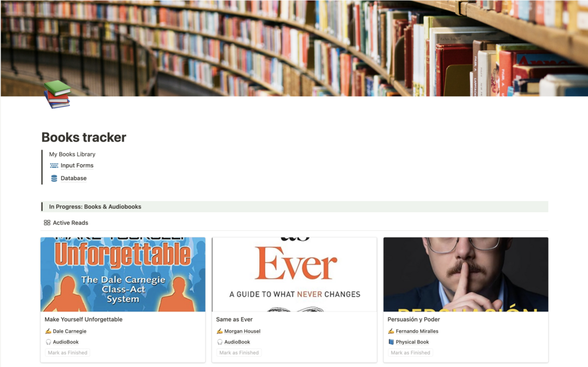Click the blue book icon on Persuasión y Poder
The image size is (588, 367).
[391, 342]
